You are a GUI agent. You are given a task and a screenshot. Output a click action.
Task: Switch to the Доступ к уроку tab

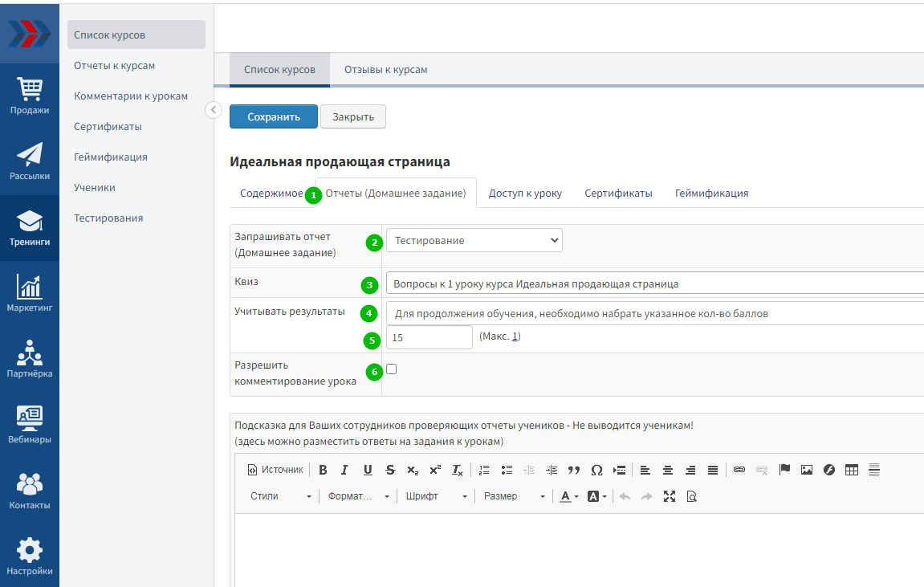[x=525, y=194]
